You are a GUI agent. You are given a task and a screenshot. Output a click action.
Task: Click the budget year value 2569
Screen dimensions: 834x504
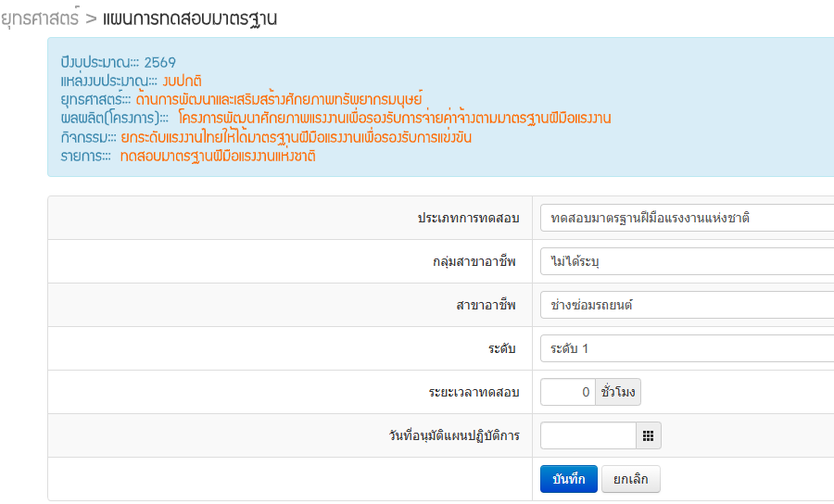click(159, 63)
